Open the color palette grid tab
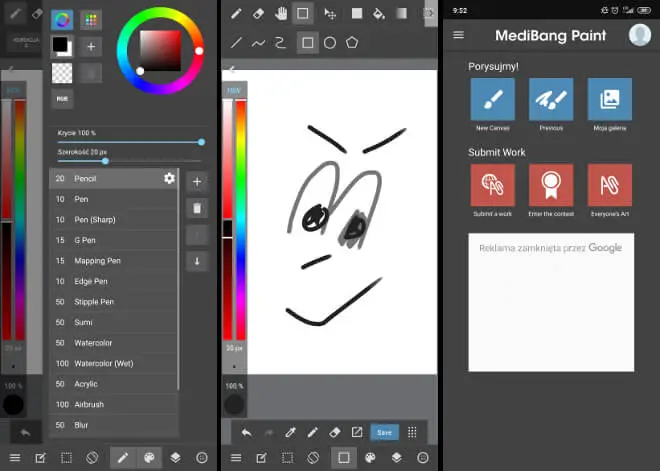The width and height of the screenshot is (660, 471). (x=91, y=20)
